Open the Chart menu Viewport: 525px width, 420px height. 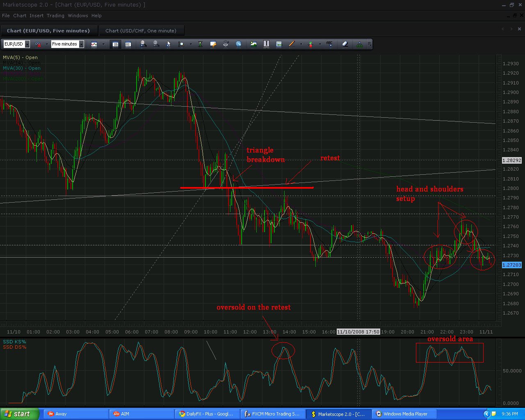point(20,16)
